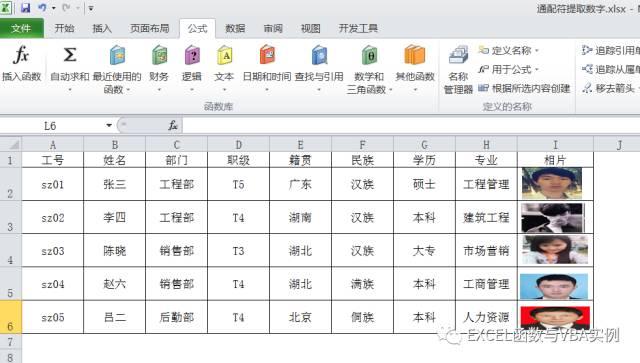The height and width of the screenshot is (363, 640).
Task: Open the Financial (财务) functions book icon
Action: pyautogui.click(x=159, y=55)
